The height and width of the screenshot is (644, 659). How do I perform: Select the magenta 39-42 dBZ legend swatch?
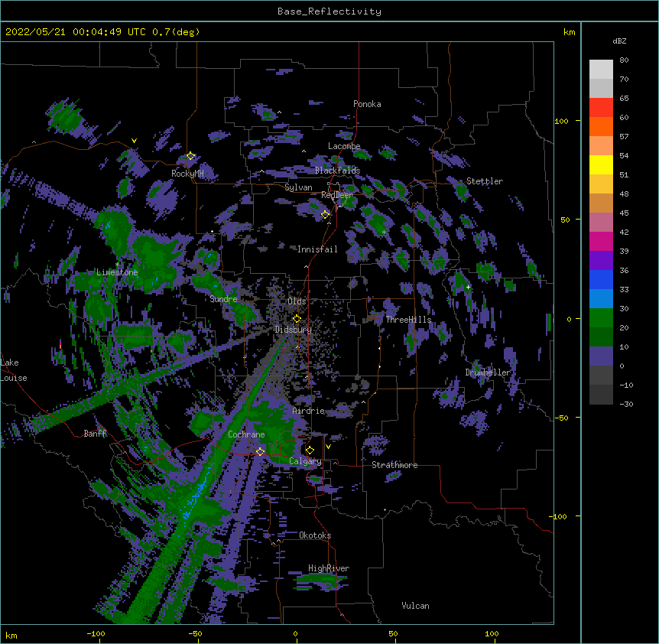pyautogui.click(x=601, y=241)
